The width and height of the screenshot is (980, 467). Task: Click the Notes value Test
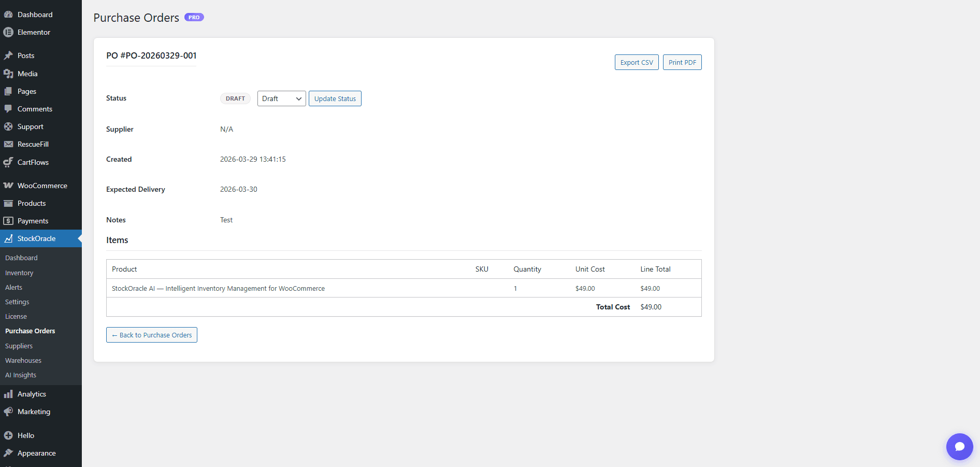click(226, 220)
